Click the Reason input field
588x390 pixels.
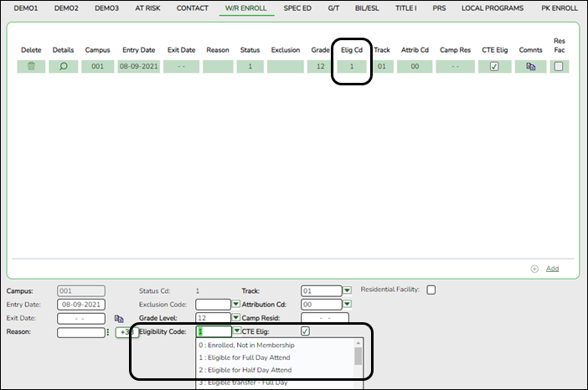[x=81, y=332]
